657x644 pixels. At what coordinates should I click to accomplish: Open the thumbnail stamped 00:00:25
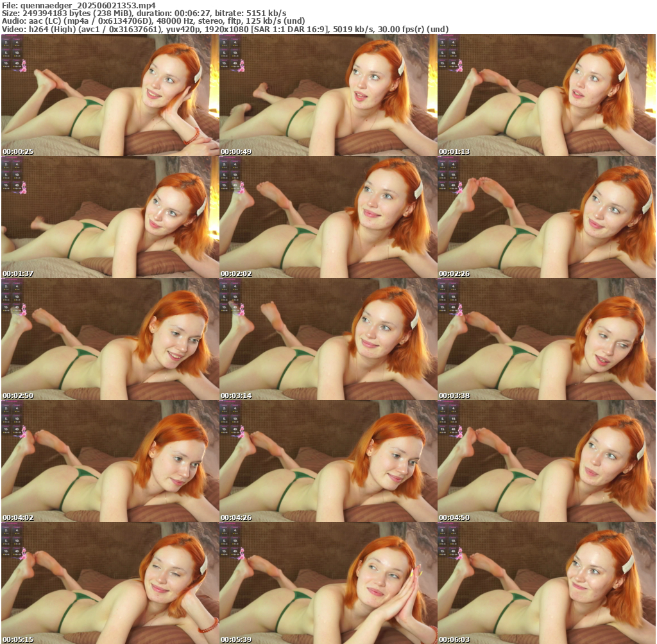[x=110, y=95]
